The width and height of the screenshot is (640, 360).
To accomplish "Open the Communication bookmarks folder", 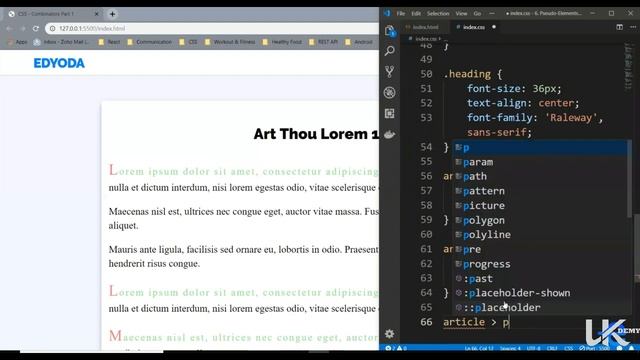I will click(x=149, y=42).
